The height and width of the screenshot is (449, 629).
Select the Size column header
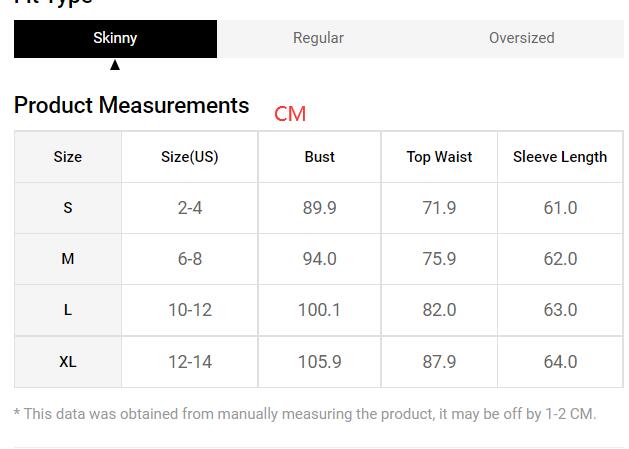tap(68, 156)
